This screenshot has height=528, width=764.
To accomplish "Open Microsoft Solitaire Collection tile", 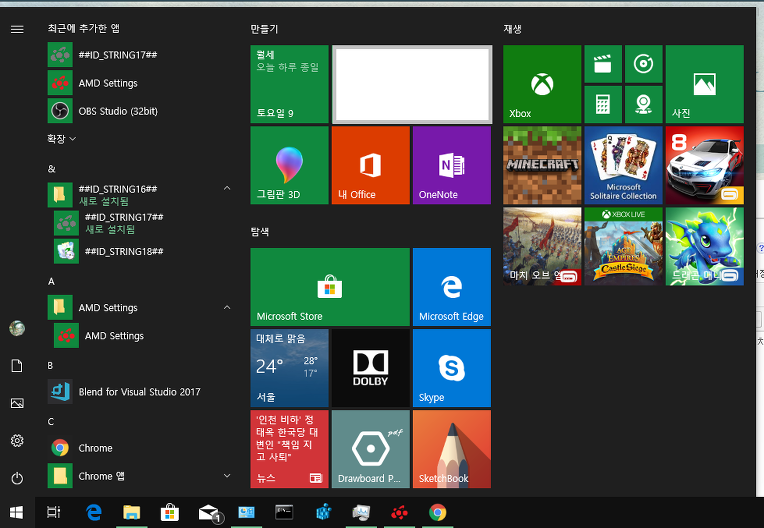I will click(x=623, y=165).
